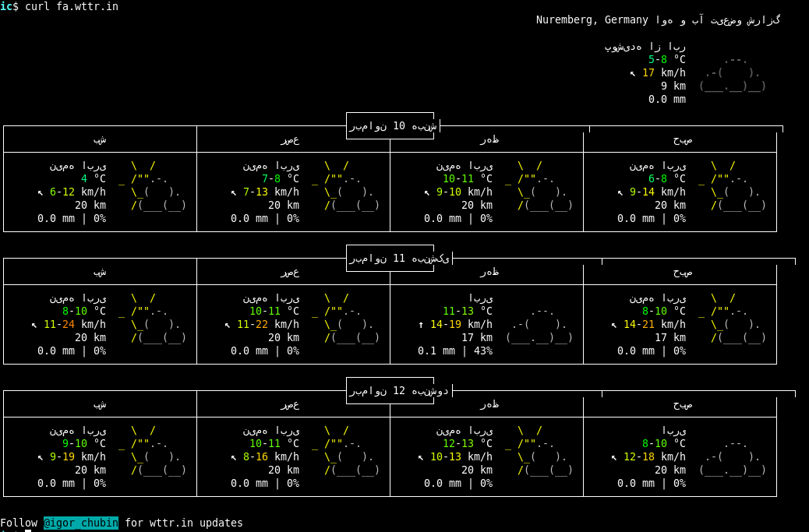Click the north wind arrow before 14-19 km/h
The height and width of the screenshot is (532, 809).
pos(421,325)
